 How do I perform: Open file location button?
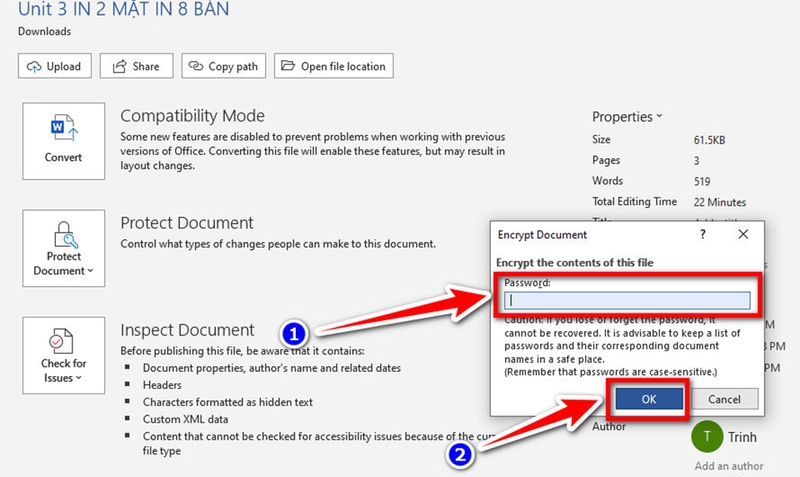point(334,66)
